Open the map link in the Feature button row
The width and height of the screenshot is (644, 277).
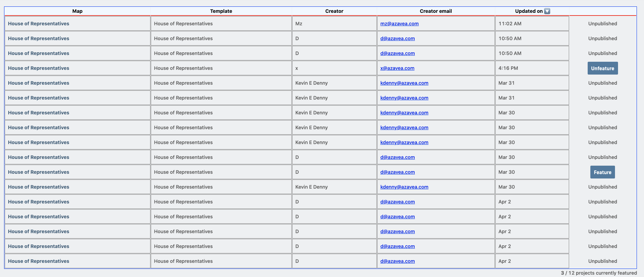pyautogui.click(x=38, y=172)
